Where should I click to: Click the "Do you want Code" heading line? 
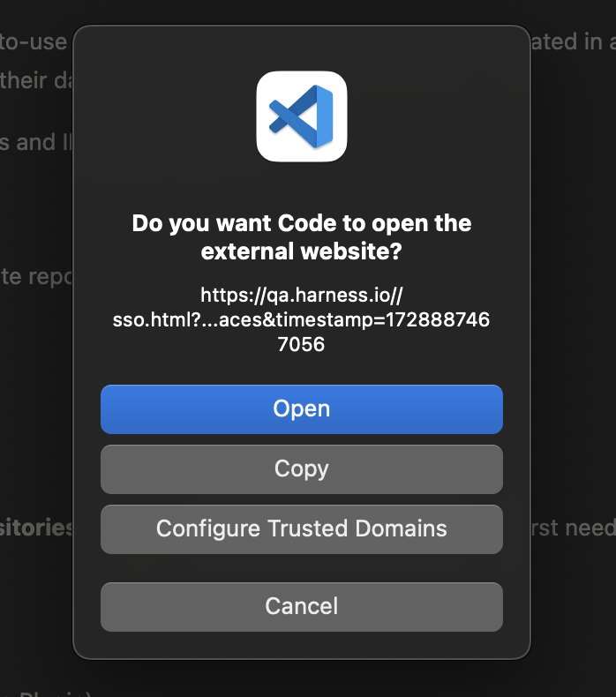click(302, 223)
